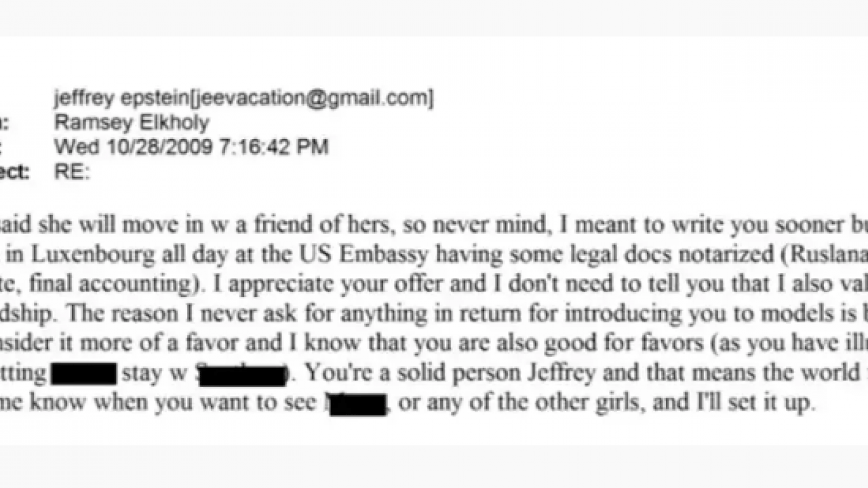Click the jeevacation@gmail.com email address
This screenshot has height=488, width=868.
pos(312,98)
